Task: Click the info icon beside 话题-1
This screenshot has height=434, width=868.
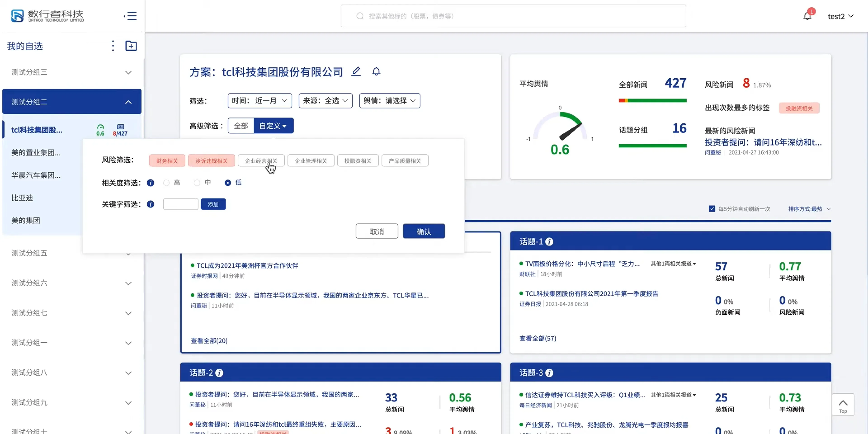Action: (x=549, y=242)
